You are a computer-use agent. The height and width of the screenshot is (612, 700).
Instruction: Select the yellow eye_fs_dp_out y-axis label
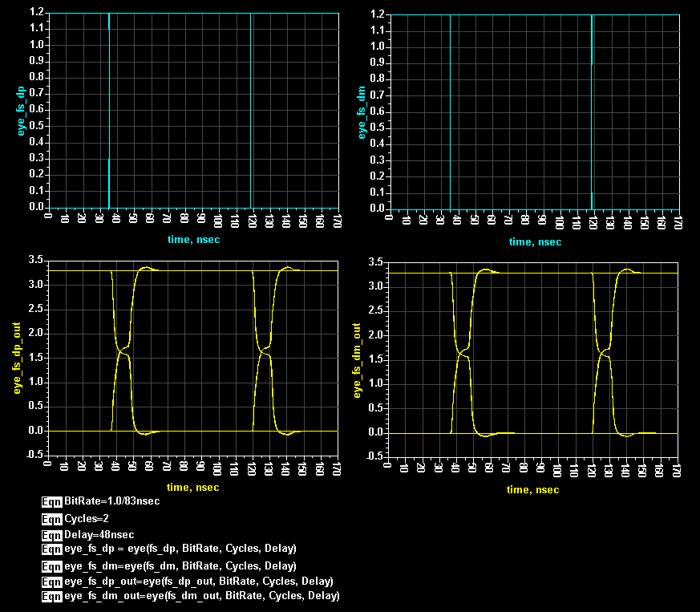tap(20, 359)
